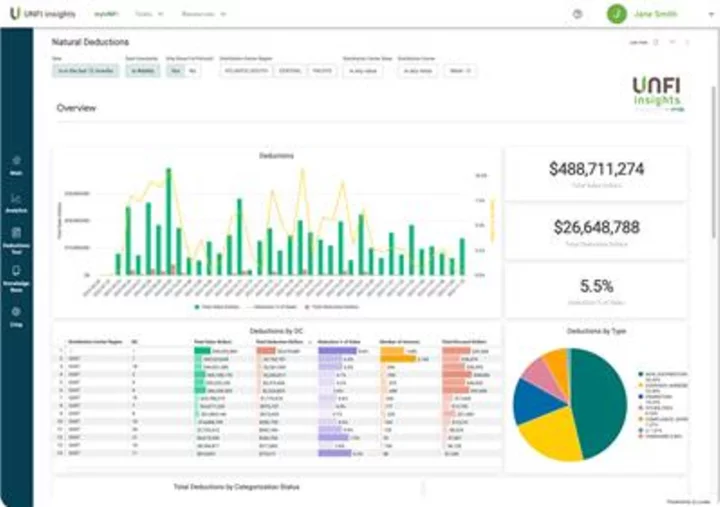Click the date range filter button
Screen dimensions: 720x507
(85, 71)
